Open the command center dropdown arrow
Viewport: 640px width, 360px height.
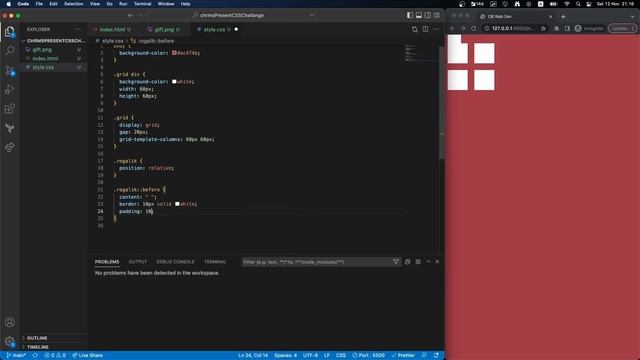[x=312, y=16]
